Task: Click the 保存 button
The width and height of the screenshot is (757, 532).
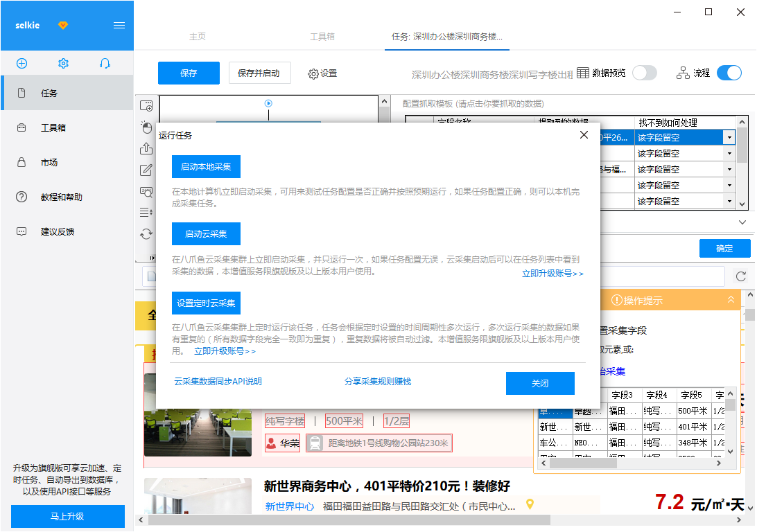Action: [189, 73]
